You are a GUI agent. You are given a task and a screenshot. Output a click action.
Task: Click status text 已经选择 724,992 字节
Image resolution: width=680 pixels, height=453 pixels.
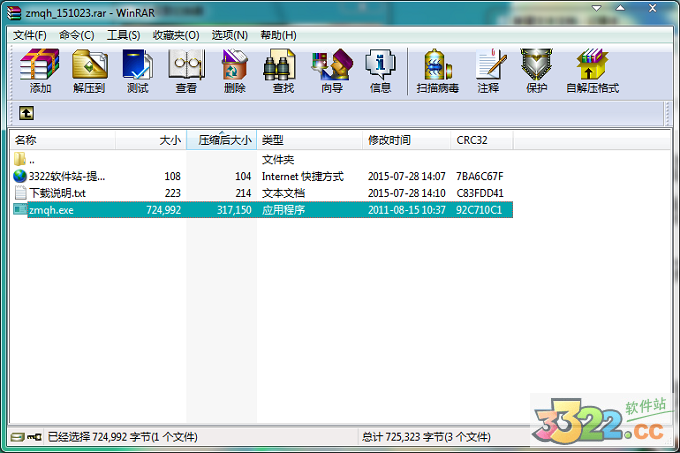[99, 437]
